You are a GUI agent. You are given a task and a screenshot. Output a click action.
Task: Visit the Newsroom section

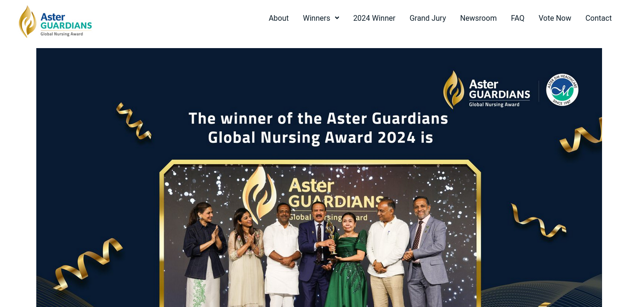point(478,18)
